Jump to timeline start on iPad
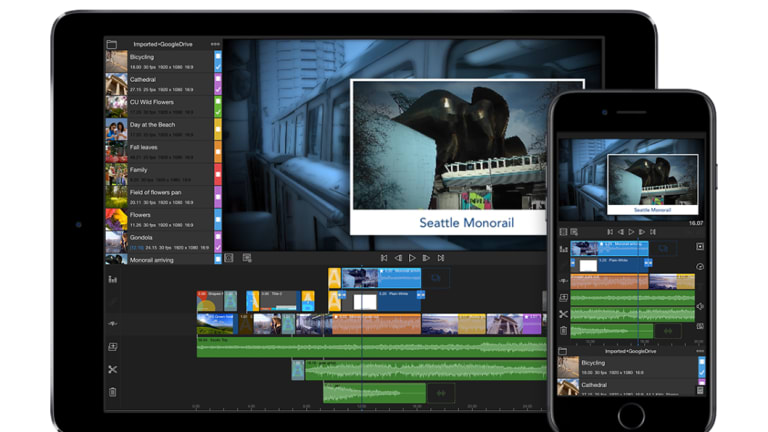The height and width of the screenshot is (432, 768). pyautogui.click(x=384, y=258)
